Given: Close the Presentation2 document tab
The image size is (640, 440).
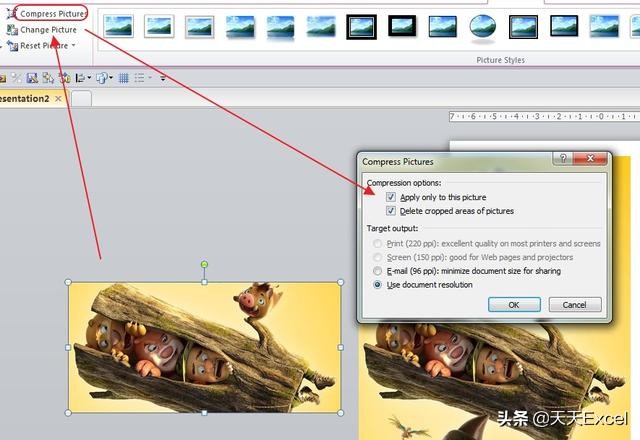Looking at the screenshot, I should [58, 98].
